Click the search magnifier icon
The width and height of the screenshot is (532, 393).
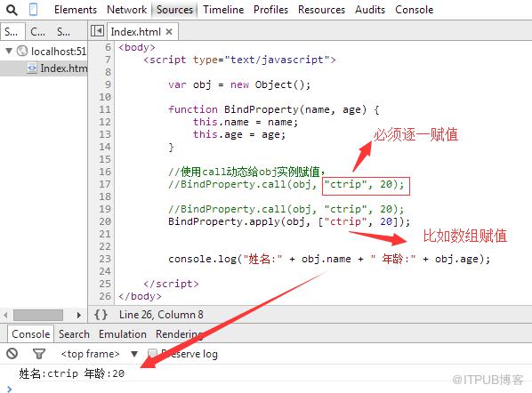[12, 10]
